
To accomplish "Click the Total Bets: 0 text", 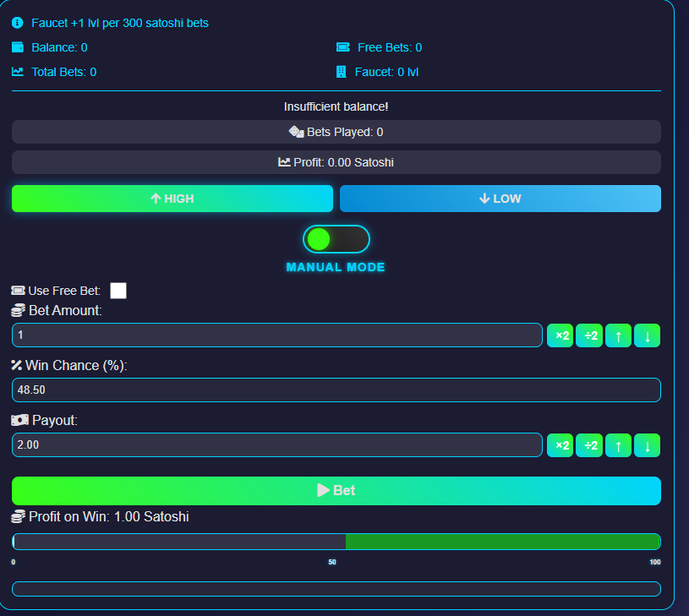I will coord(63,72).
